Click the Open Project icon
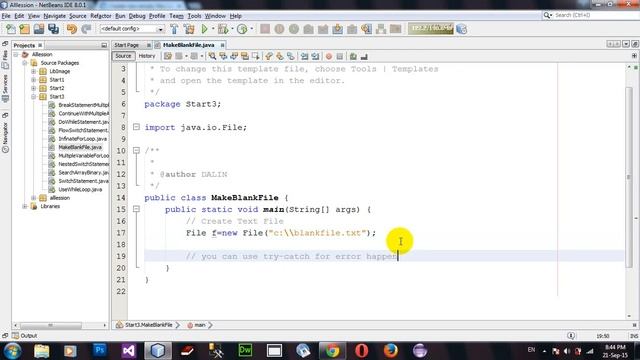Screen dimensions: 640x360 (x=39, y=29)
